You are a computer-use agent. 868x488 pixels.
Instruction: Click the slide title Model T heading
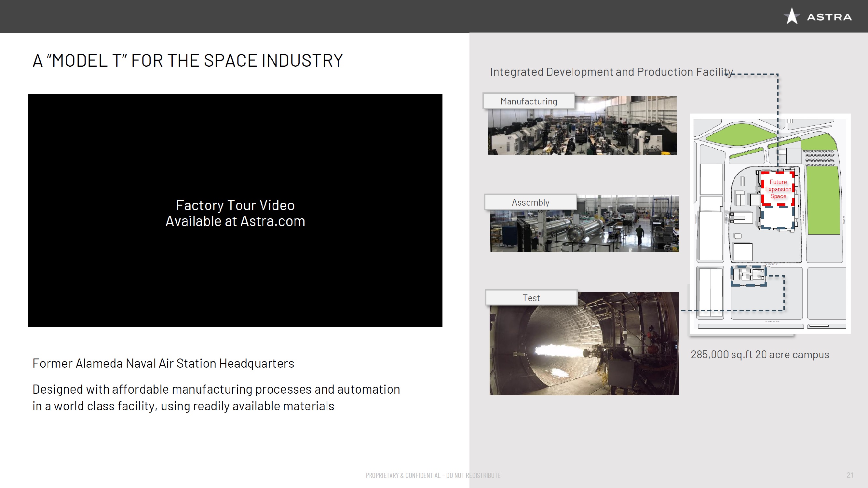[x=187, y=61]
